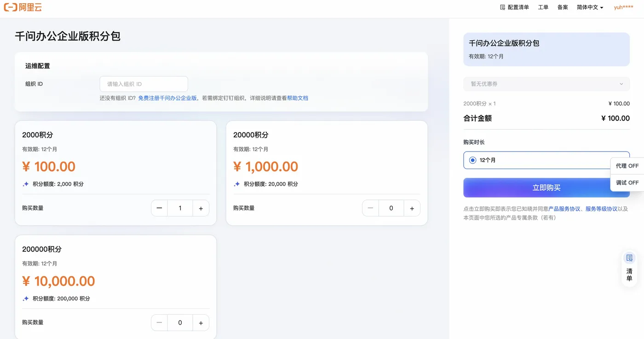Screen dimensions: 644x339
Task: Increase quantity for 2000积分 package
Action: click(x=201, y=208)
